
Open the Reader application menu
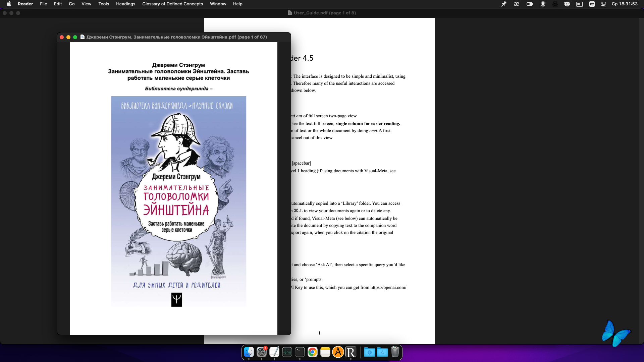point(25,4)
